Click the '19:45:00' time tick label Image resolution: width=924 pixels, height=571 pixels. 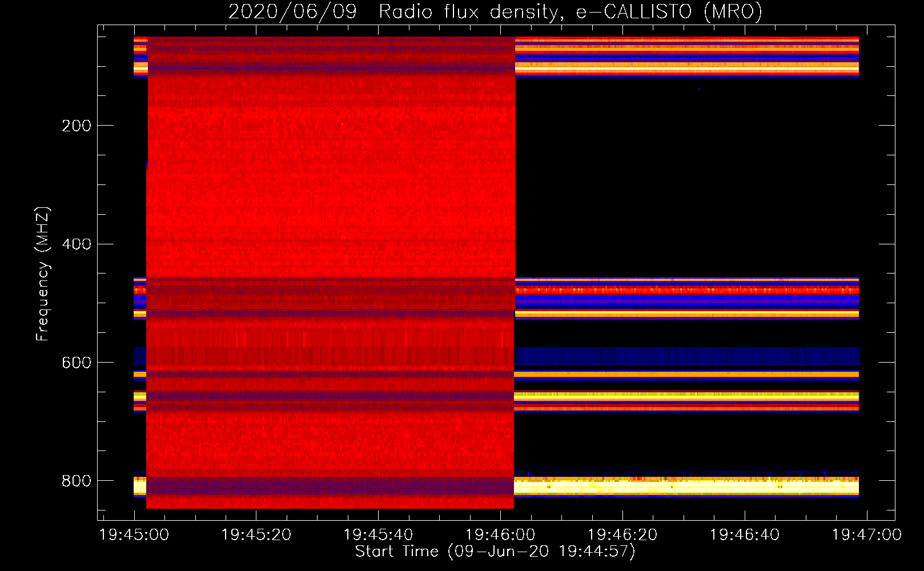(x=134, y=535)
